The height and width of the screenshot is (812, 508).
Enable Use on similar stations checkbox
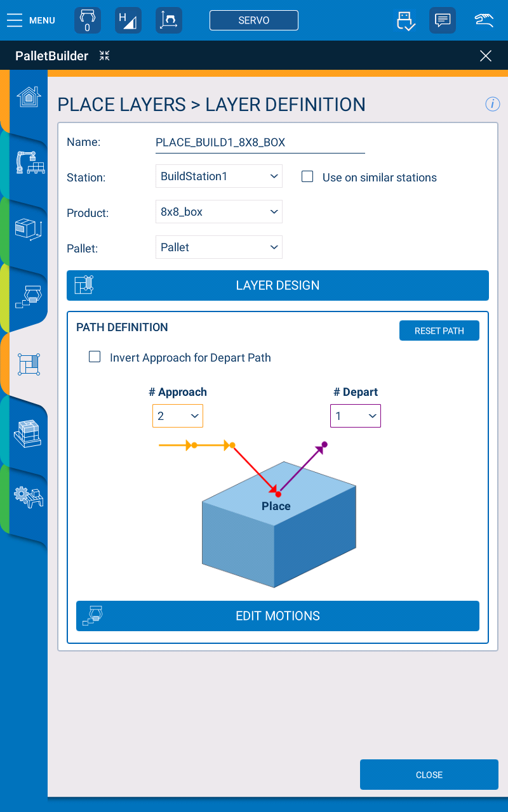tap(307, 177)
